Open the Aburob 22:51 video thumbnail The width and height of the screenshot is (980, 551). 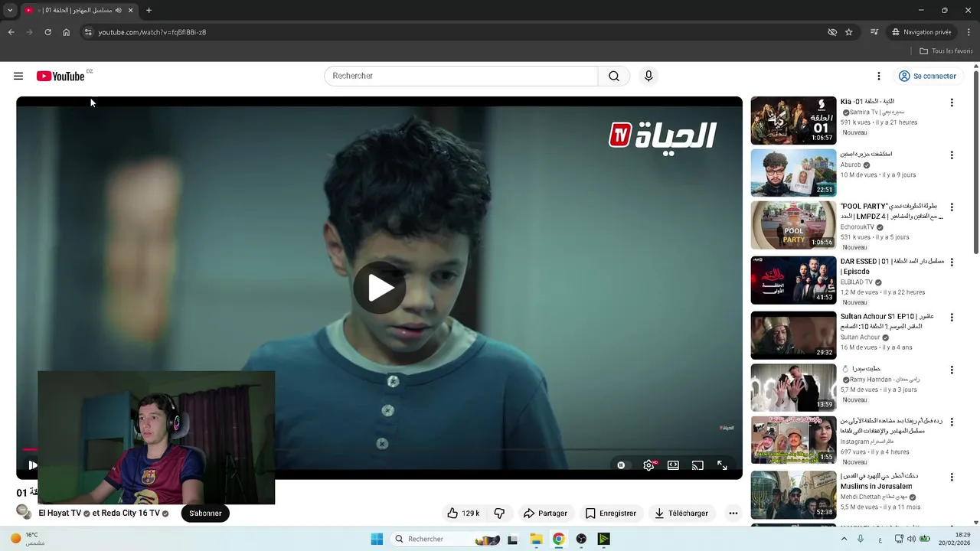(793, 173)
